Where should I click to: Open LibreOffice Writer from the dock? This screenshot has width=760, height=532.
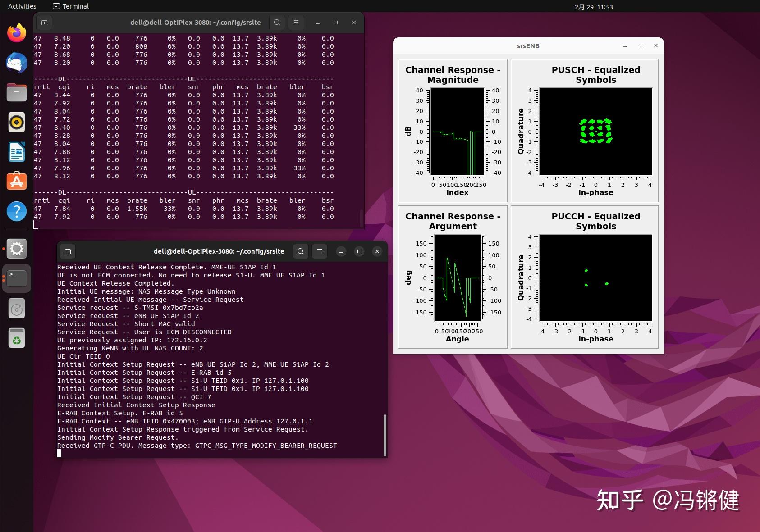click(x=17, y=152)
